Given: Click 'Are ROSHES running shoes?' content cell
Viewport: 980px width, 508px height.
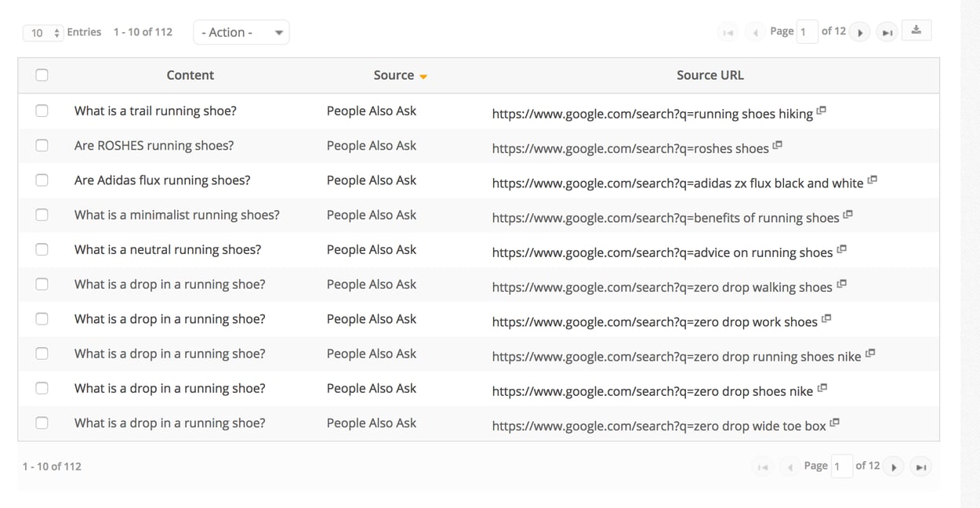Looking at the screenshot, I should [154, 145].
